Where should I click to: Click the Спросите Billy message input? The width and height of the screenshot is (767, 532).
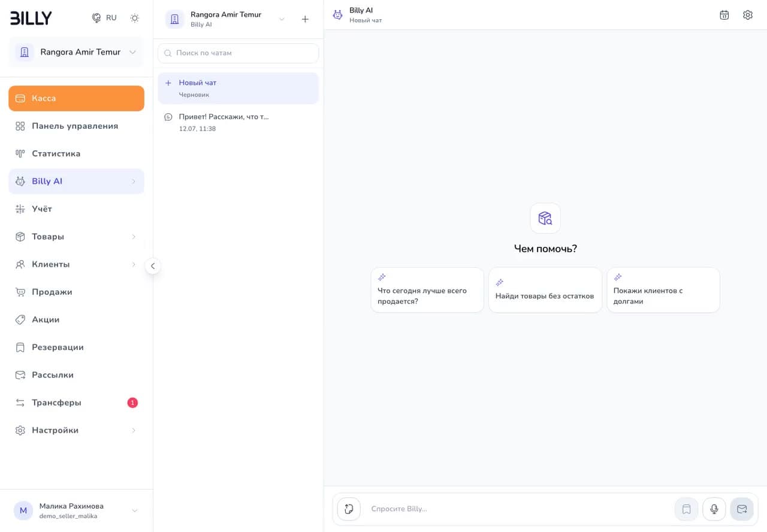[x=518, y=509]
